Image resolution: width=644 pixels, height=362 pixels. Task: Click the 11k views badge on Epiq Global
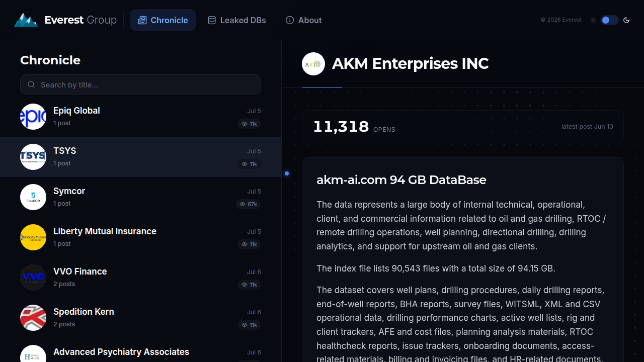click(x=249, y=124)
